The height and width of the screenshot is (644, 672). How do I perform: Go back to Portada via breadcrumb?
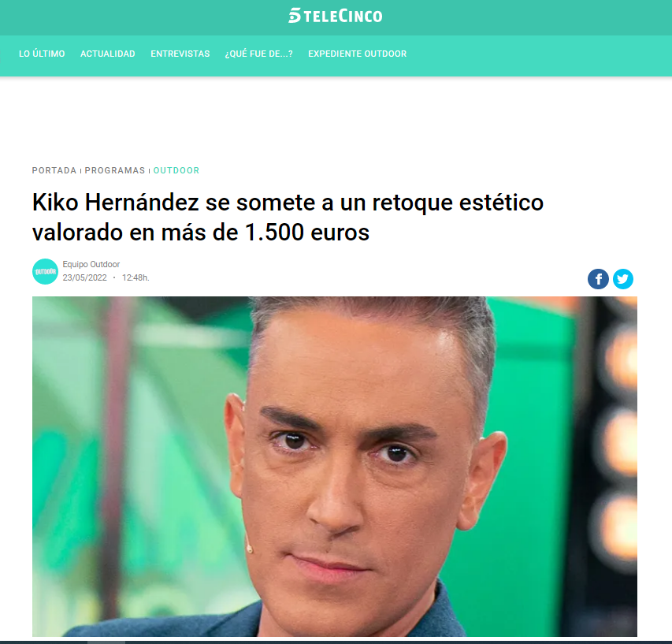point(54,170)
